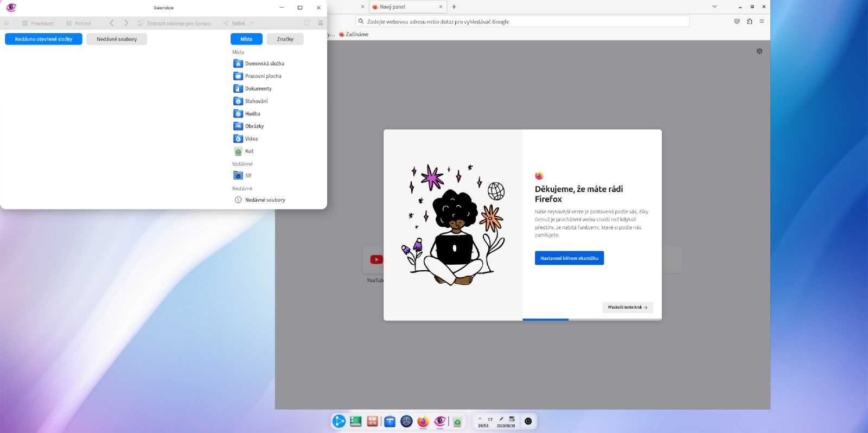Switch to the Značky tab

[x=285, y=39]
